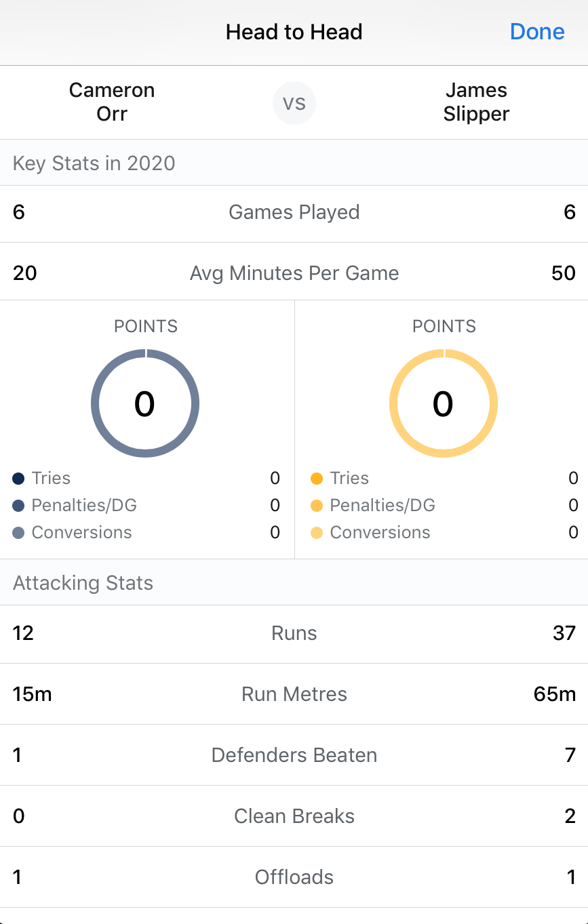Click the Clean Breaks stat row

(294, 817)
